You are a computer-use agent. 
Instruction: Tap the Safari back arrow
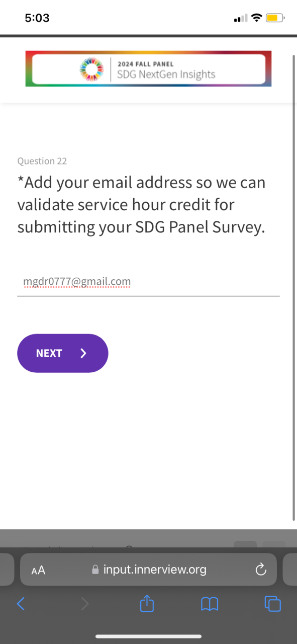pyautogui.click(x=21, y=604)
